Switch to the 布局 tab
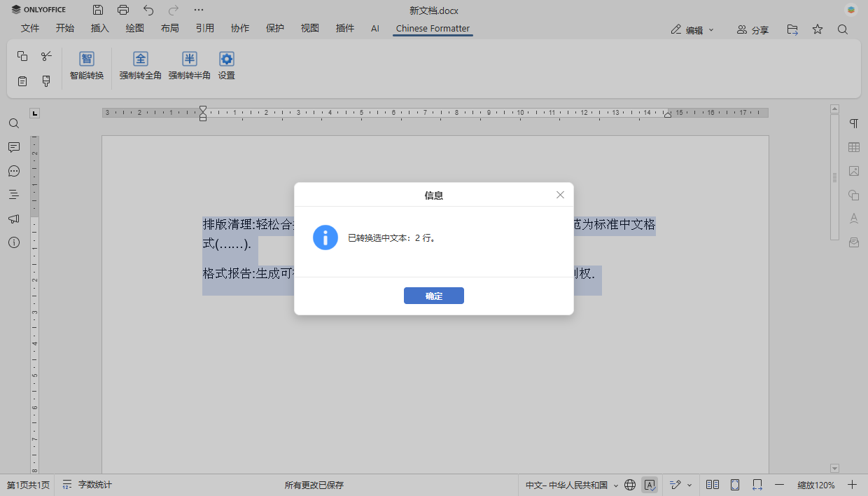868x496 pixels. (170, 29)
